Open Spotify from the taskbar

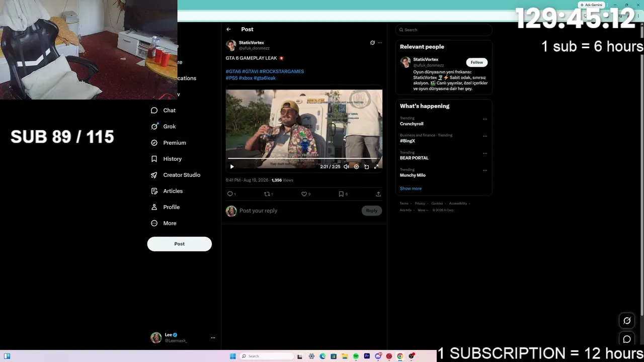tap(356, 356)
